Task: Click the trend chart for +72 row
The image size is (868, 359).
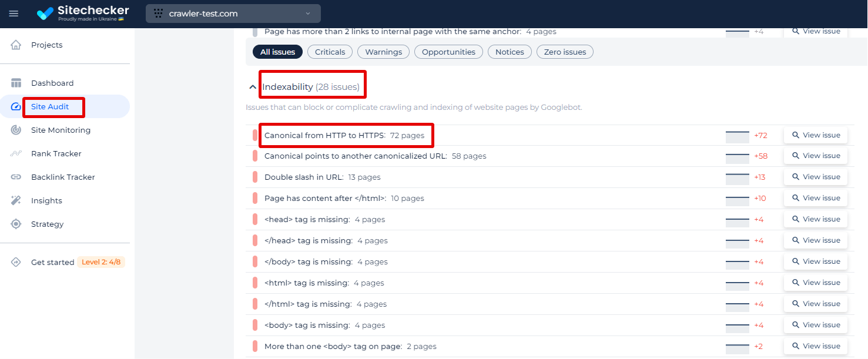Action: (x=738, y=137)
